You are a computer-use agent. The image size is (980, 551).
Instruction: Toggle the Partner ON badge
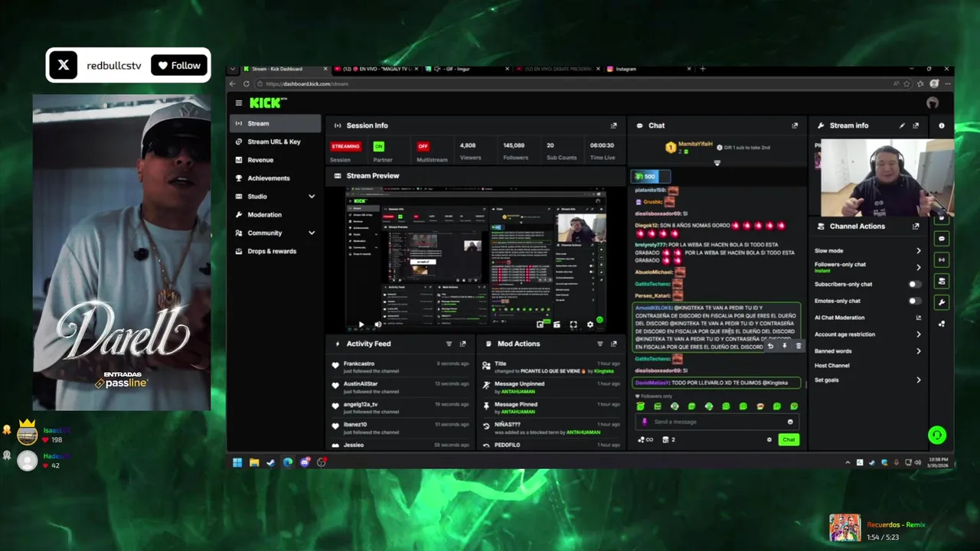click(379, 146)
